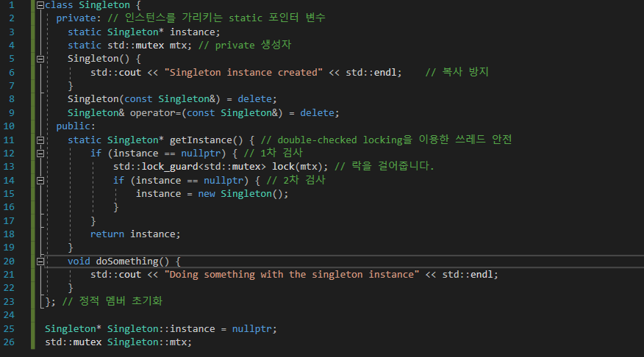The image size is (644, 357).
Task: Click 'mtx;' on line 4
Action: click(181, 46)
